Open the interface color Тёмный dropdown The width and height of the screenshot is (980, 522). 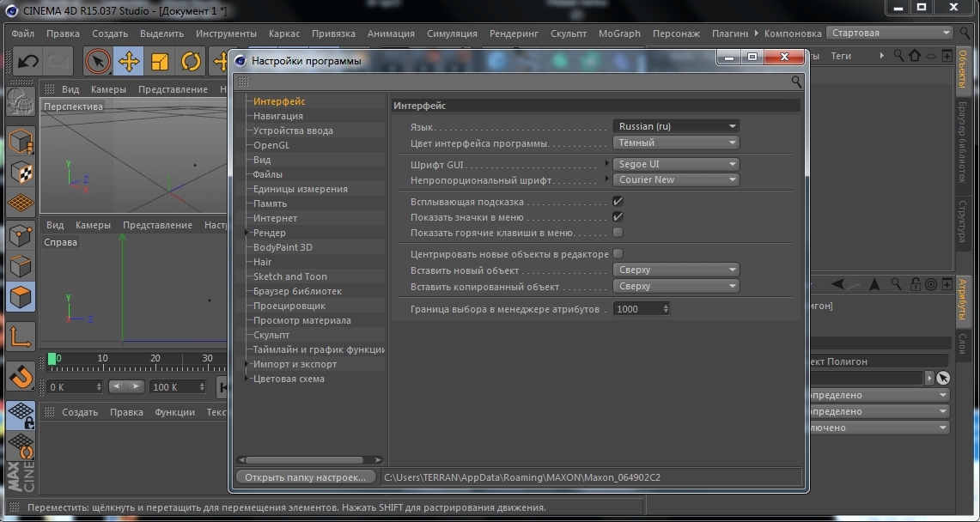[676, 143]
